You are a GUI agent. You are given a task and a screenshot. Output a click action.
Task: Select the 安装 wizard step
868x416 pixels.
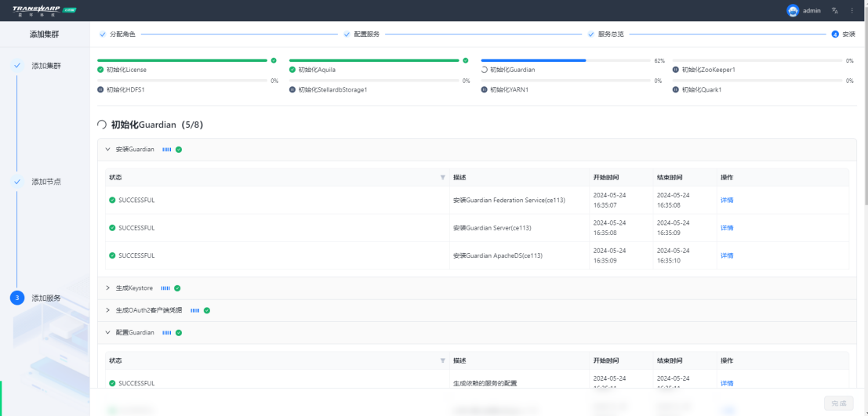(x=848, y=34)
